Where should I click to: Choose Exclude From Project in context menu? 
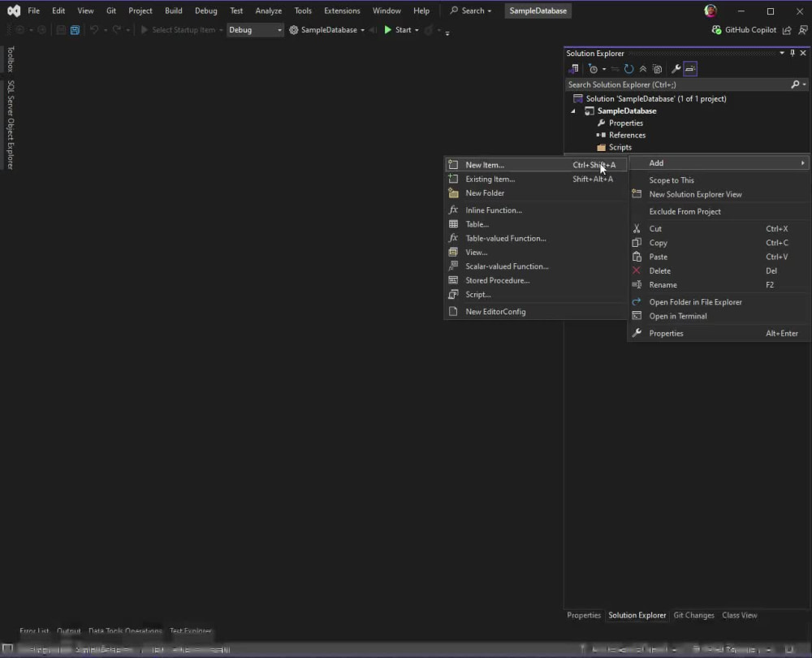click(719, 211)
